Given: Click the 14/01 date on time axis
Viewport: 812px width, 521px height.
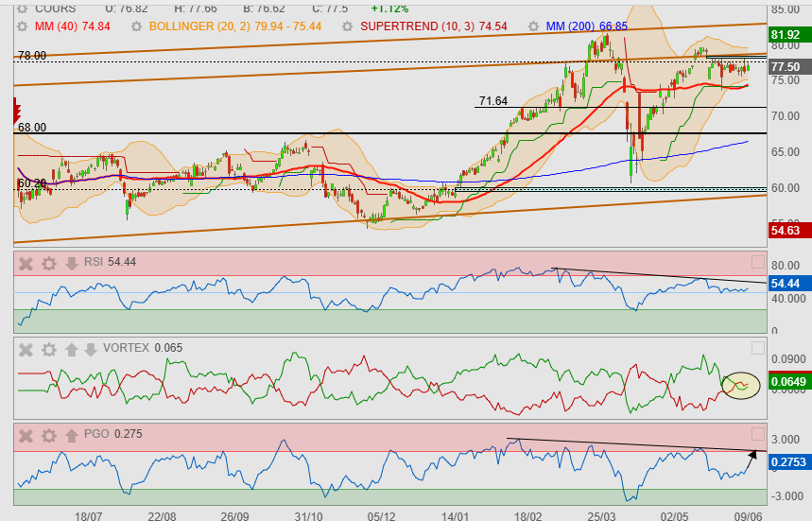Looking at the screenshot, I should tap(455, 516).
